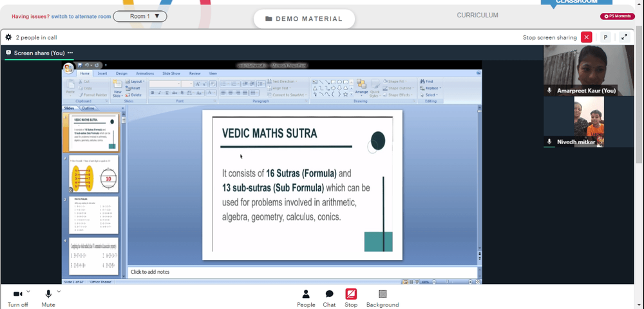Viewport: 644px width, 309px height.
Task: Open the font size combo box
Action: [x=187, y=84]
